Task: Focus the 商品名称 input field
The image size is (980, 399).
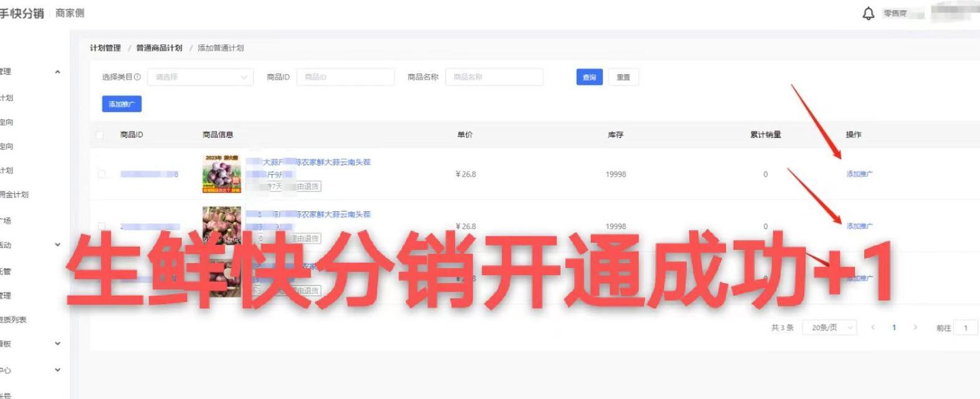Action: coord(494,77)
